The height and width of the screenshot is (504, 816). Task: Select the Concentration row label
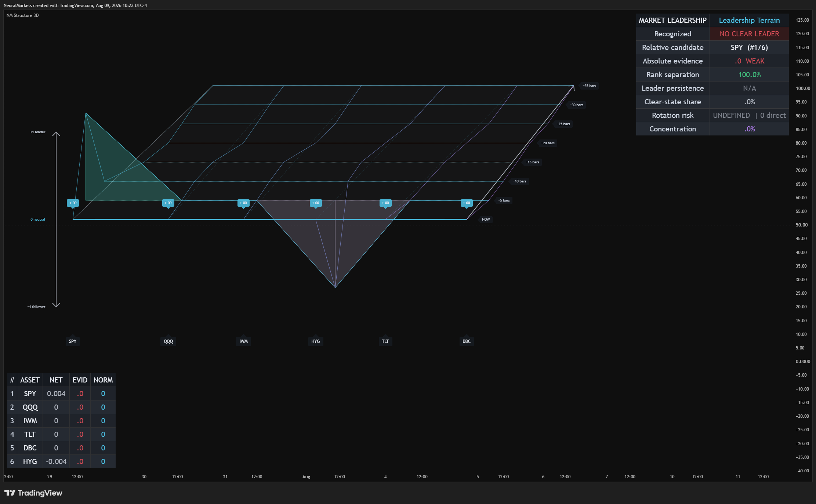click(x=672, y=129)
